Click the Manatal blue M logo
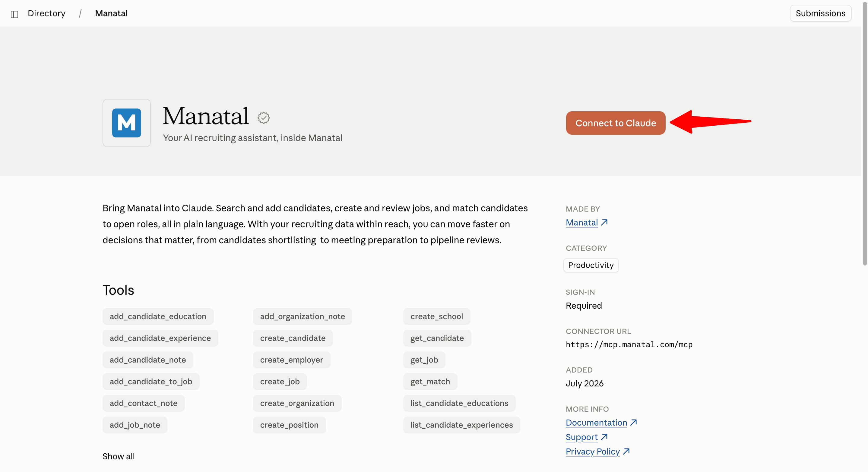The height and width of the screenshot is (472, 868). point(126,123)
